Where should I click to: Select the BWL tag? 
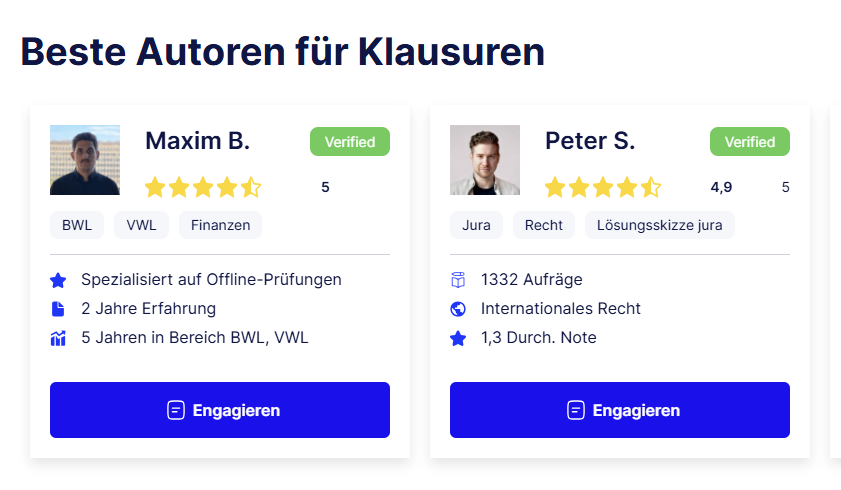[x=77, y=225]
